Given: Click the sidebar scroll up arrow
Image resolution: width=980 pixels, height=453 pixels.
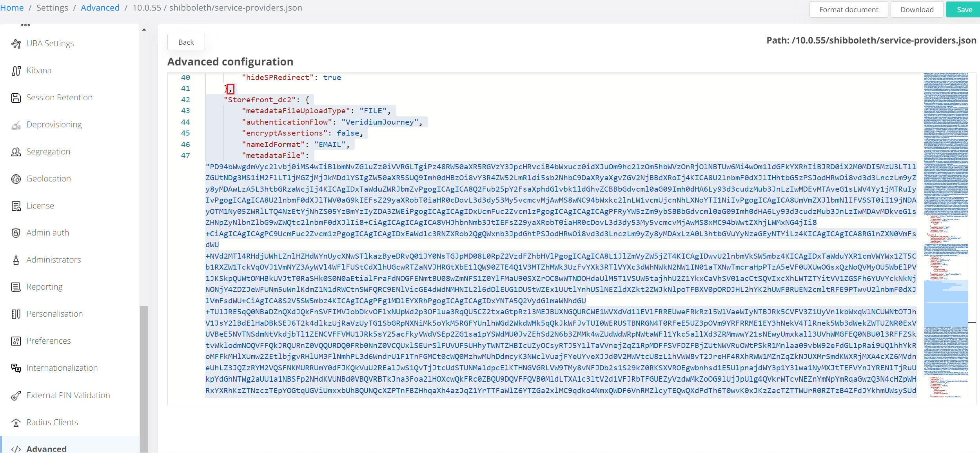Looking at the screenshot, I should click(x=144, y=29).
